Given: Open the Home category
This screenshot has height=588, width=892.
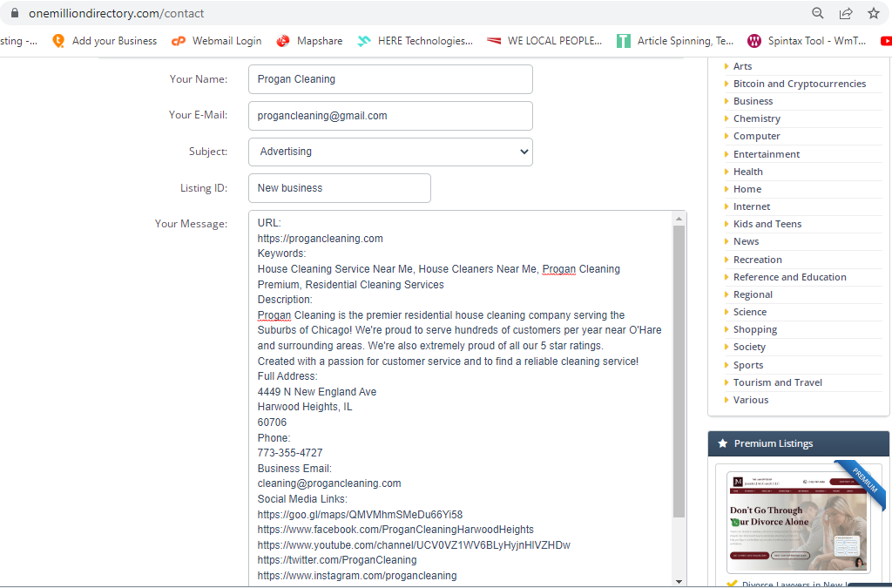Looking at the screenshot, I should coord(747,189).
